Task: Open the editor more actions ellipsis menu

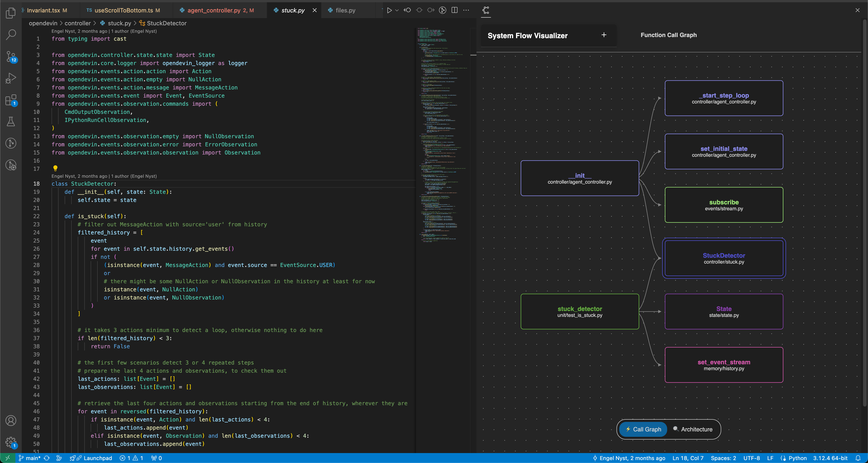Action: [x=466, y=10]
